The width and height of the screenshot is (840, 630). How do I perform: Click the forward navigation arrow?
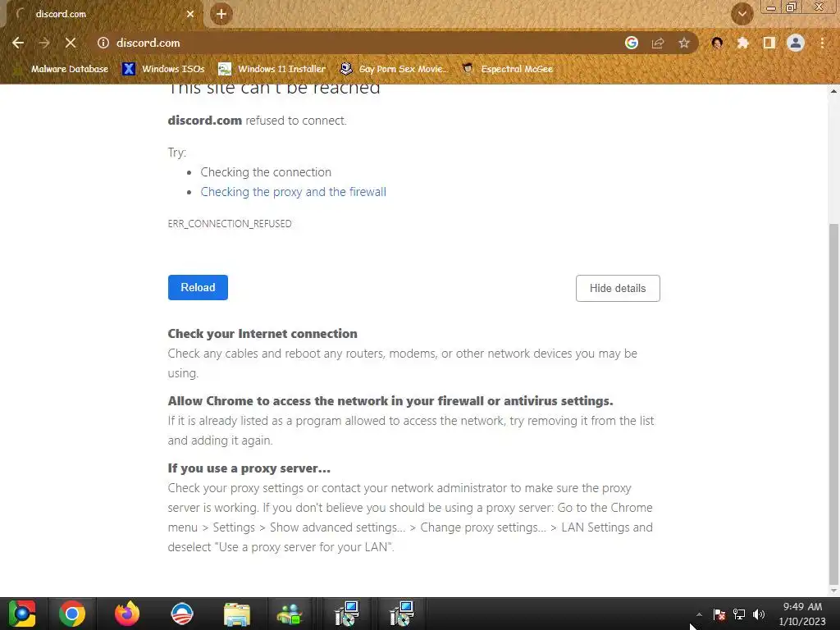tap(44, 43)
